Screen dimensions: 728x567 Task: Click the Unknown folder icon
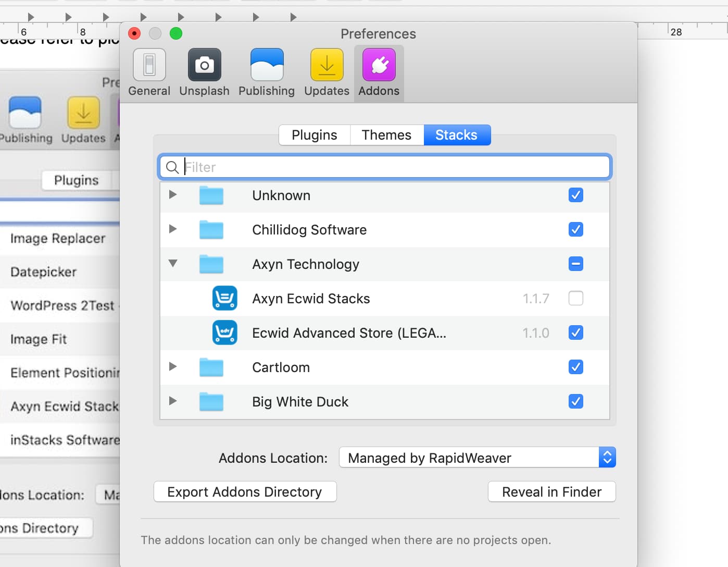point(211,195)
